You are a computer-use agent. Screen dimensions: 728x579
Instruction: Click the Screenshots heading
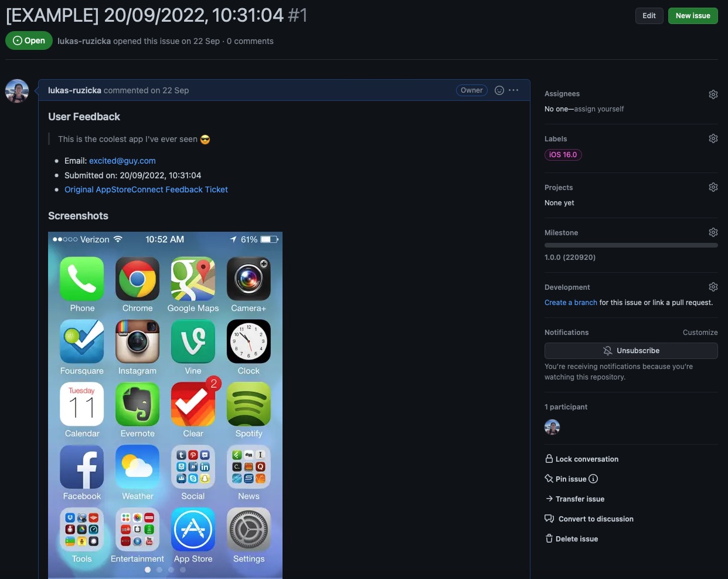tap(78, 216)
